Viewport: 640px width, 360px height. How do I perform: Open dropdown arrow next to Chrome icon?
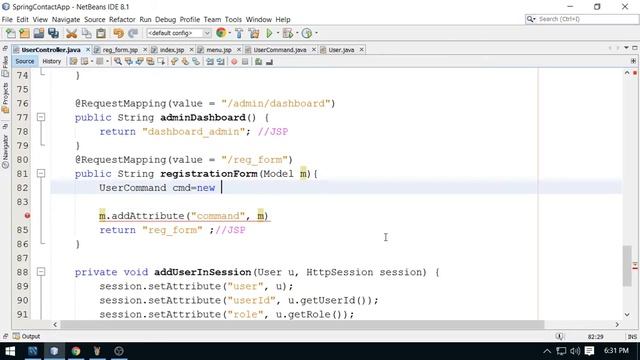[x=230, y=33]
